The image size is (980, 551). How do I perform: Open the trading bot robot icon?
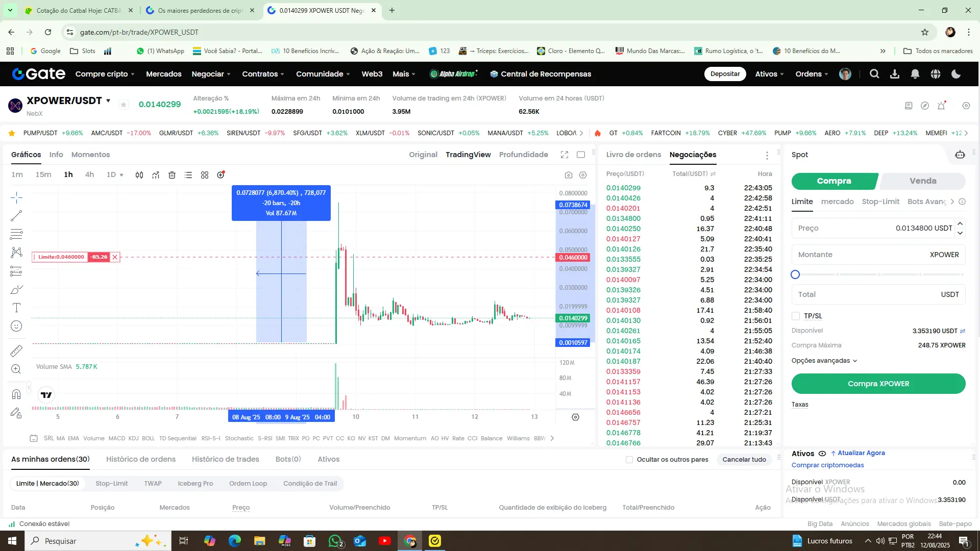click(960, 155)
